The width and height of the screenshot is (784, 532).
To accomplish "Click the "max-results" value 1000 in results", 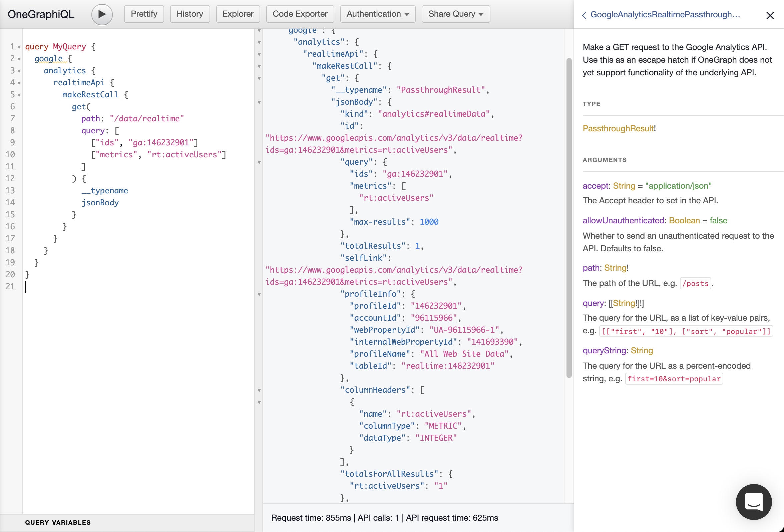I will point(429,222).
